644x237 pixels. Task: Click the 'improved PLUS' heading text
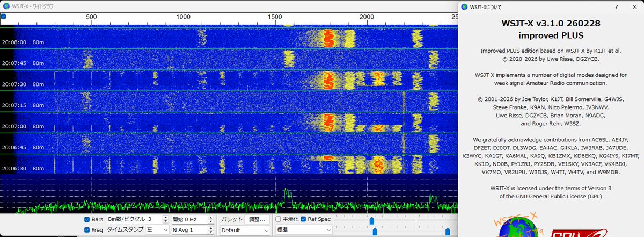click(551, 35)
